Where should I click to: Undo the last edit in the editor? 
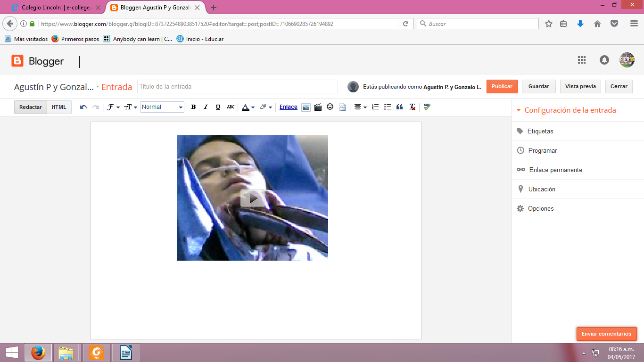[83, 107]
